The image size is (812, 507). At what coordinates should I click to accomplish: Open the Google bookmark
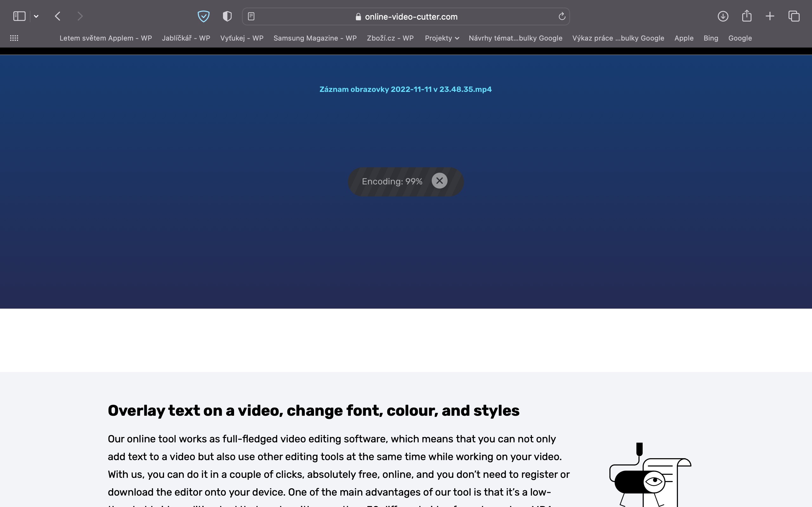[x=740, y=38]
